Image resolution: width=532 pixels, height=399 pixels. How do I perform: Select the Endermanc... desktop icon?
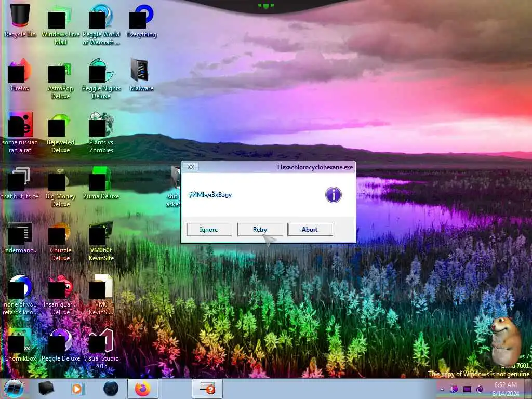pos(20,237)
